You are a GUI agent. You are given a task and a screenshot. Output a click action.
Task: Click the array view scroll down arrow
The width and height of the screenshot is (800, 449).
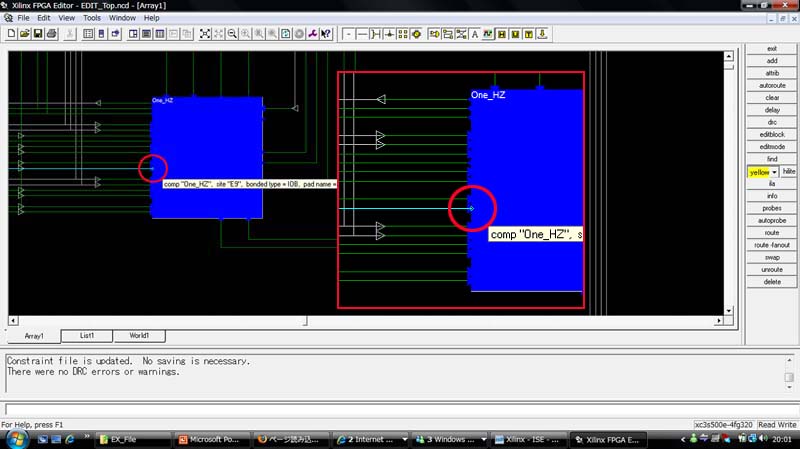point(729,310)
